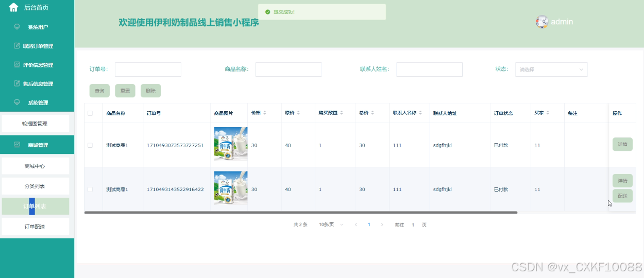
Task: Click the chart icon beside 评价信息管理
Action: (17, 65)
